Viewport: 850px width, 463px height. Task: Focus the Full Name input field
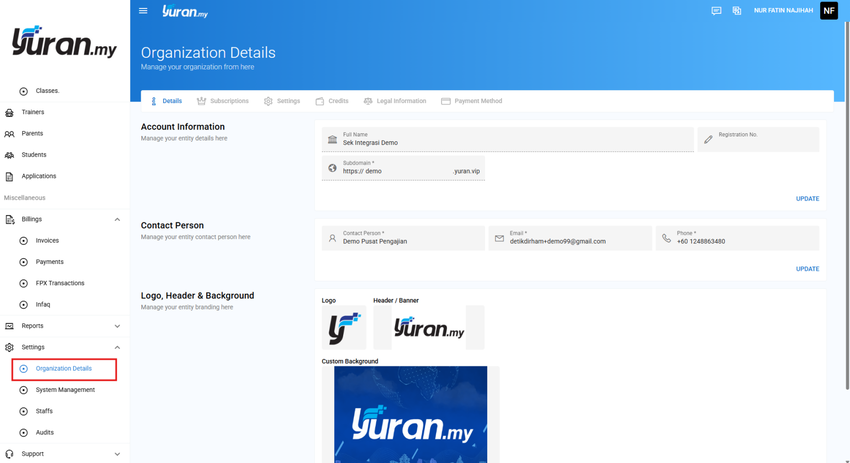pyautogui.click(x=507, y=139)
